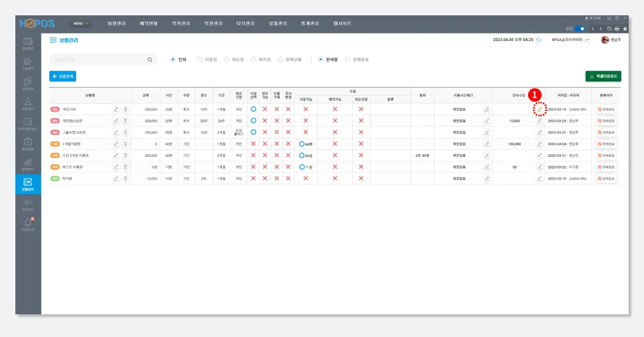644x337 pixels.
Task: Click the refresh icon beside 2023.04.05 date
Action: coord(539,40)
